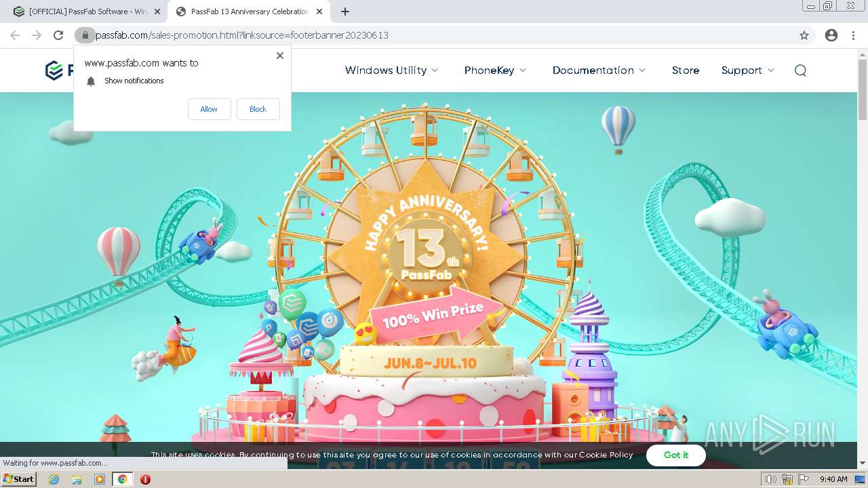Open the Store page
This screenshot has height=488, width=868.
[686, 70]
